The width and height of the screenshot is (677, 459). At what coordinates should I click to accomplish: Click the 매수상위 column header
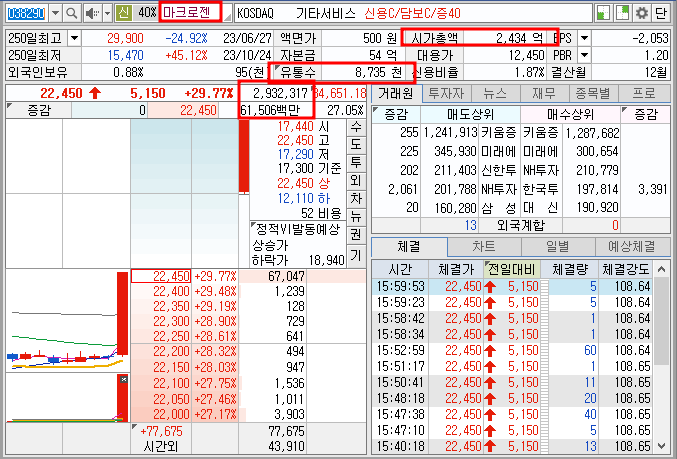(x=570, y=114)
